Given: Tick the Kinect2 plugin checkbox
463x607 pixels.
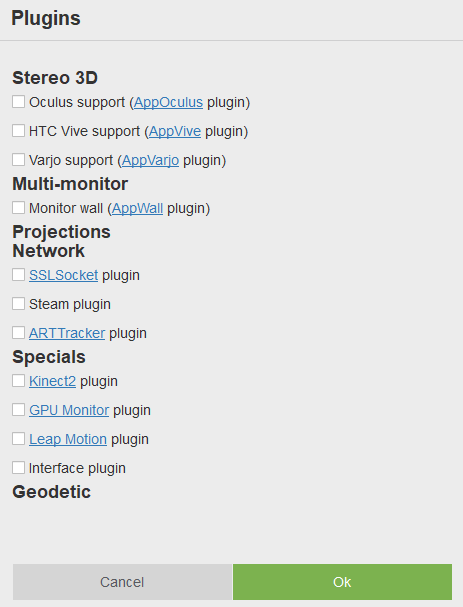Looking at the screenshot, I should 18,381.
